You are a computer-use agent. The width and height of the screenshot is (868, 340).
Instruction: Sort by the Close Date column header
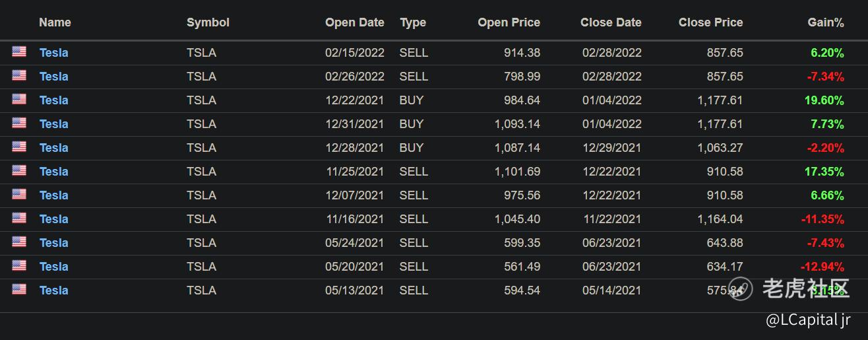tap(611, 22)
